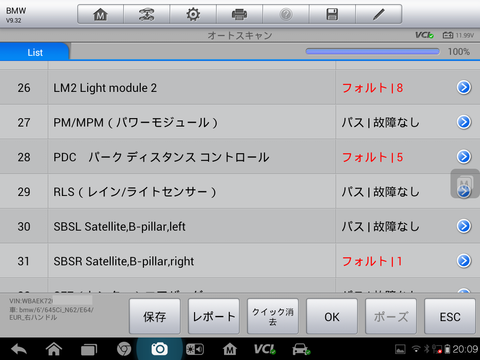This screenshot has height=360, width=480.
Task: Tap red status フォルト | 1
Action: (372, 261)
